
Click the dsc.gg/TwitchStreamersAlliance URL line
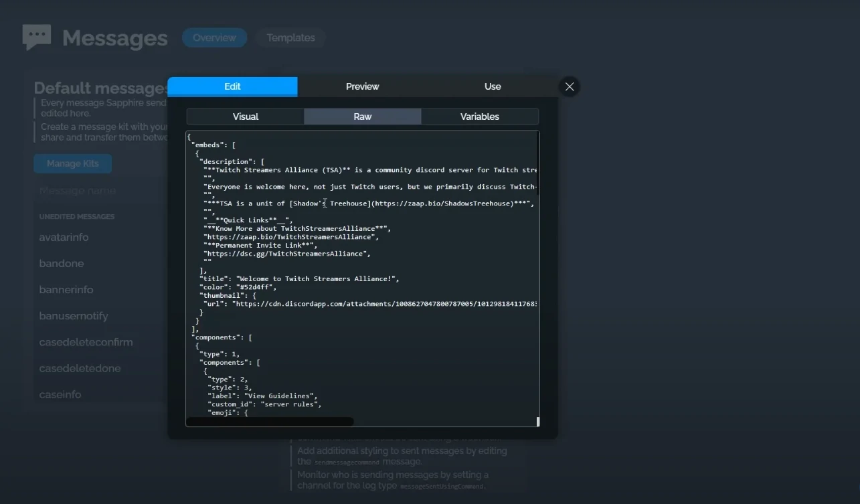[x=287, y=254]
